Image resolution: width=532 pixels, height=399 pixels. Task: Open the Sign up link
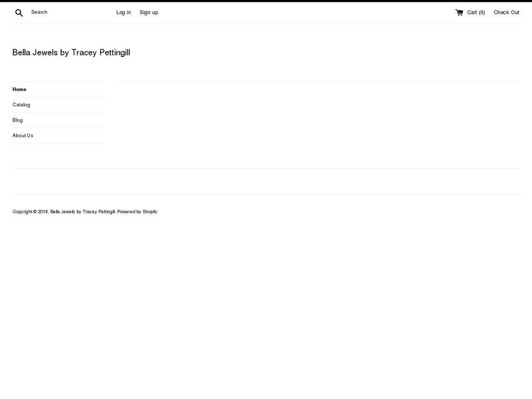[149, 12]
